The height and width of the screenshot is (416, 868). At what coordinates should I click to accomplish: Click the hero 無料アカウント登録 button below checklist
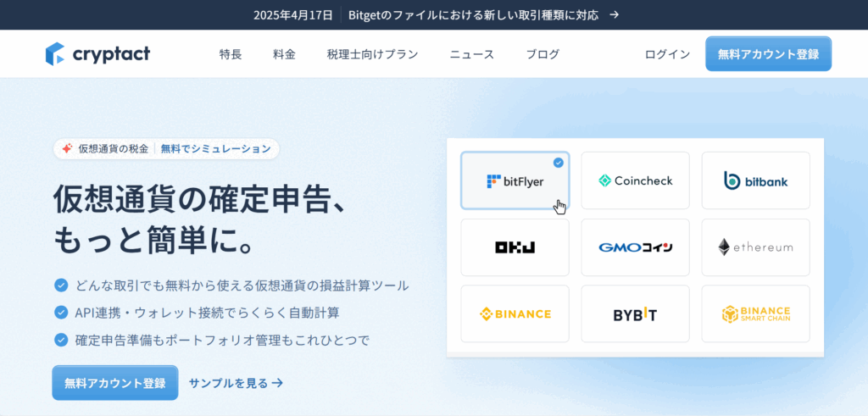(115, 383)
